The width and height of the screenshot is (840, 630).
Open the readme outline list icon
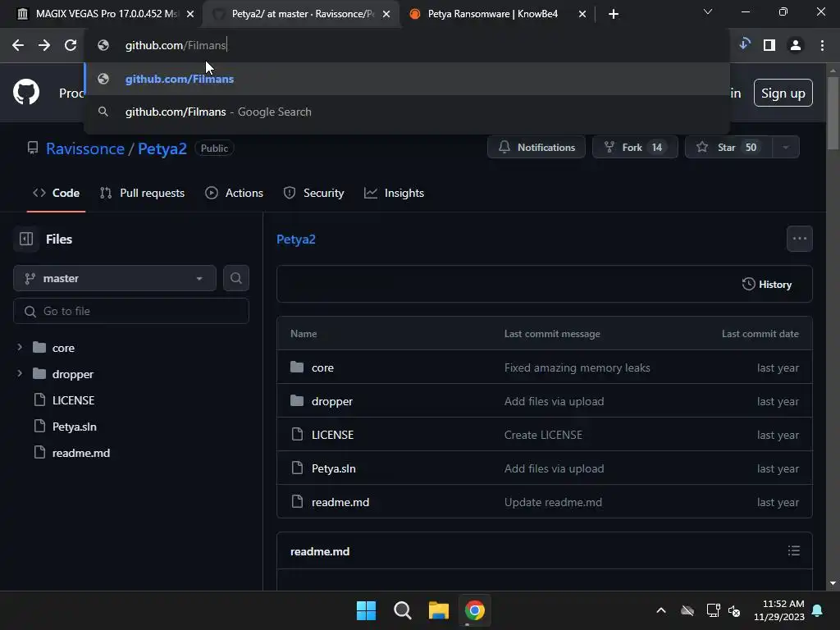[x=794, y=550]
